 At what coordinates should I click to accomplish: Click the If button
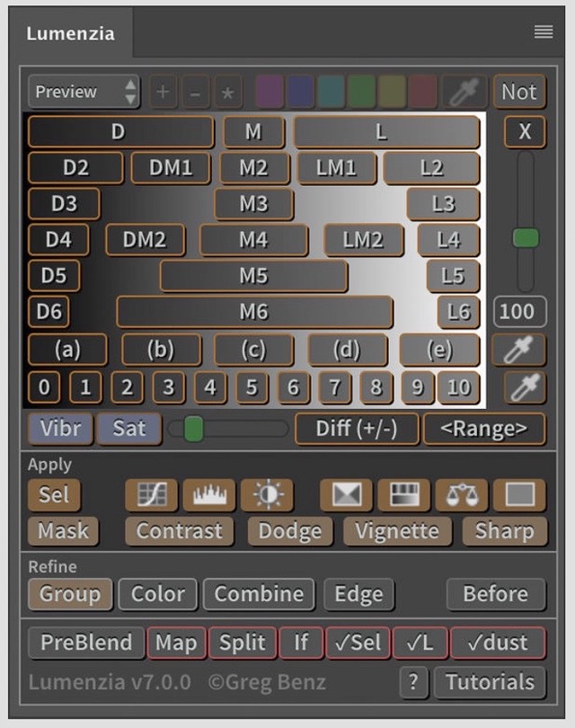coord(301,643)
